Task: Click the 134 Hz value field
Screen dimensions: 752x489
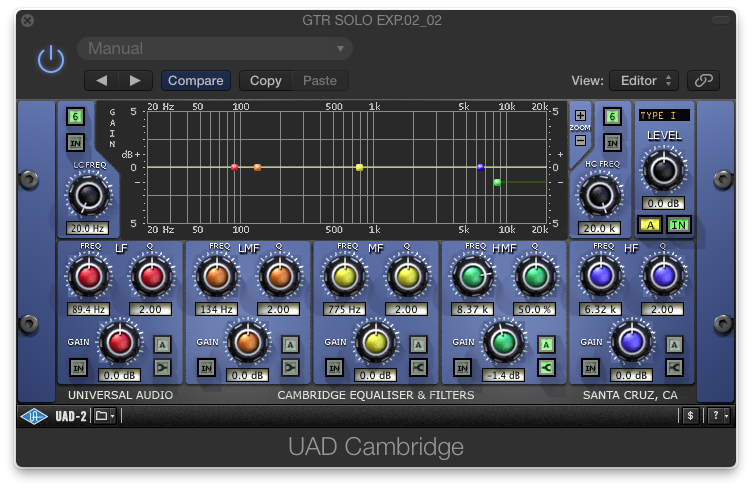Action: coord(216,310)
